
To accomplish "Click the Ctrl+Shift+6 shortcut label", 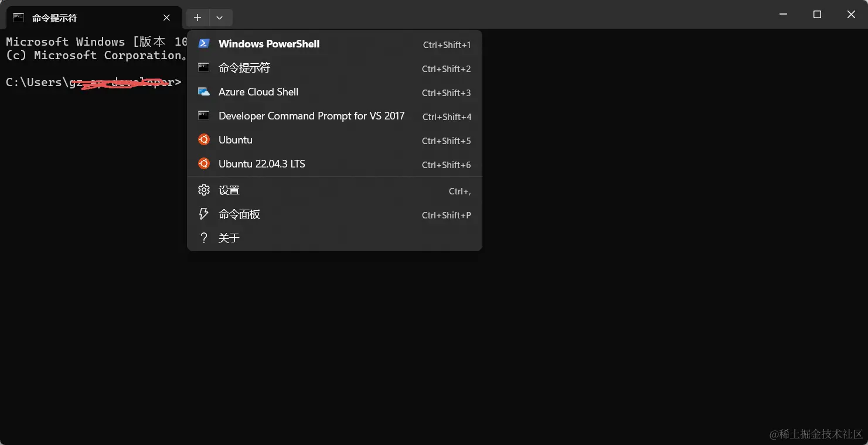I will (447, 165).
